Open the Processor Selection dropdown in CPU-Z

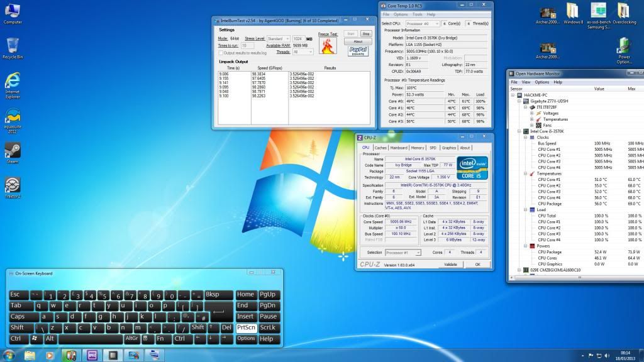point(402,253)
